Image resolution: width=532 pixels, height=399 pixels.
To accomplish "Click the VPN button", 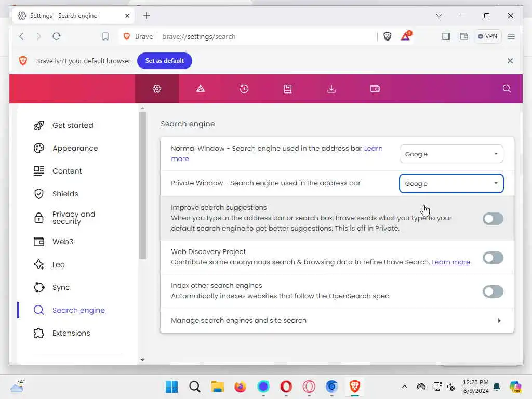I will point(487,36).
